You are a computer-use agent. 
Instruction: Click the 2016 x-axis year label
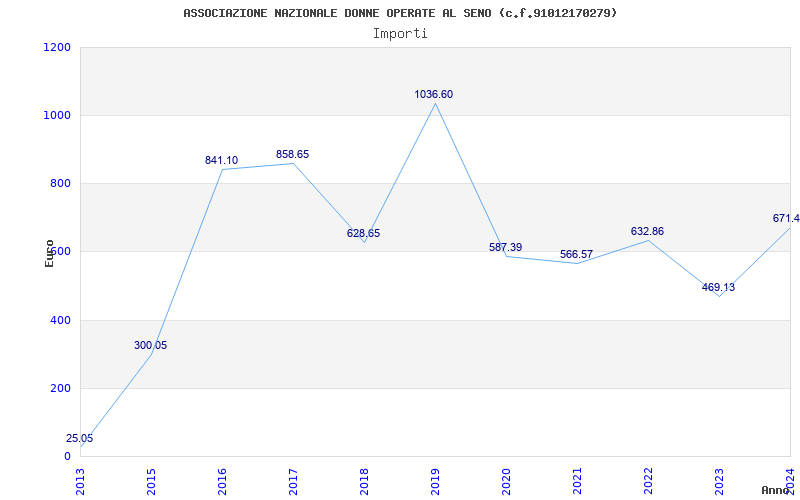[222, 482]
